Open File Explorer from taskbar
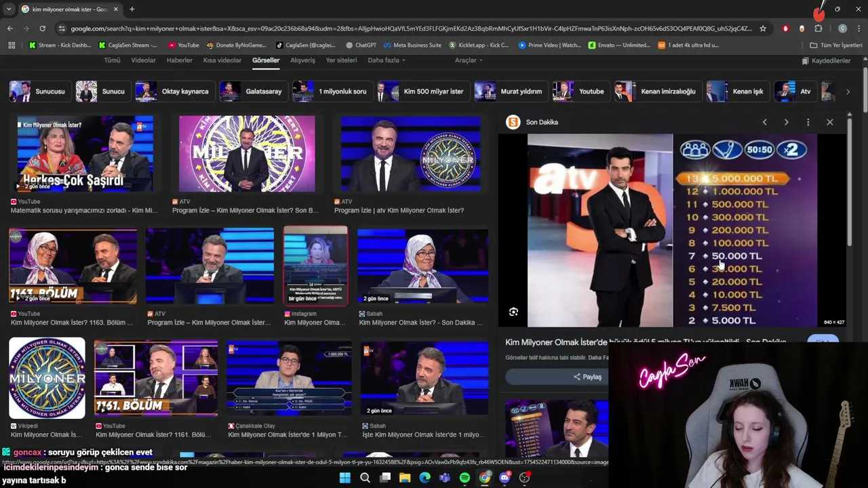 tap(405, 478)
